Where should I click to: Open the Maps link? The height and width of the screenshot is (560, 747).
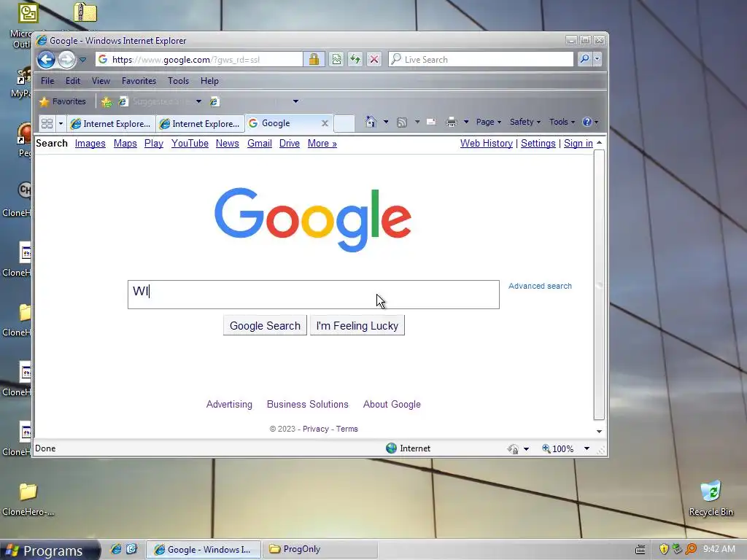[125, 144]
